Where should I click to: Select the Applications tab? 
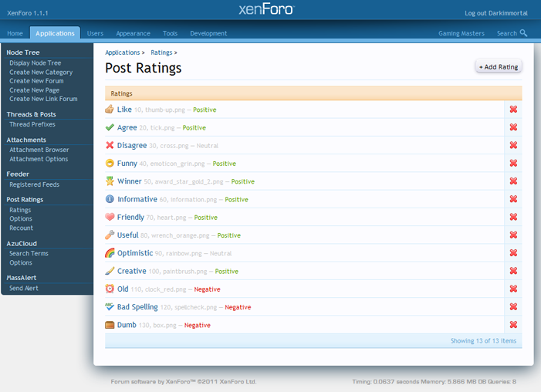55,33
